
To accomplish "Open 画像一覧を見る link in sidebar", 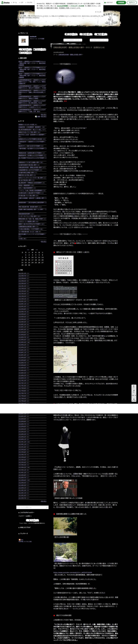I will click(x=41, y=116).
